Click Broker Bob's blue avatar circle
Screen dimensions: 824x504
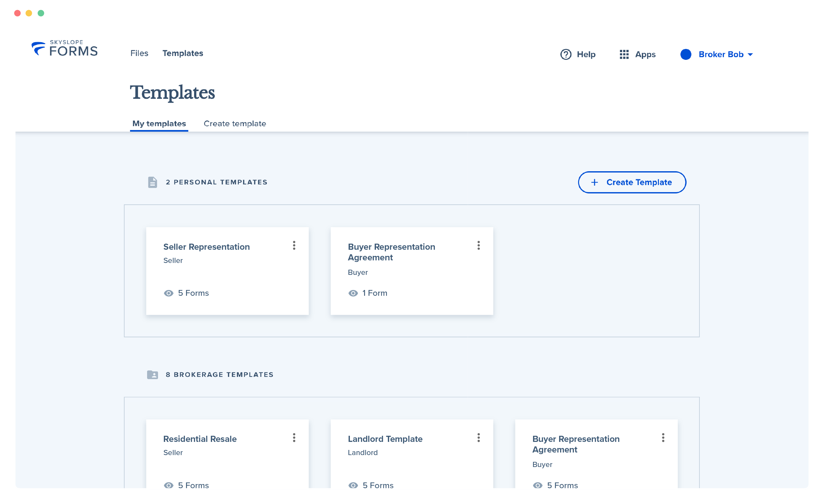pyautogui.click(x=686, y=54)
